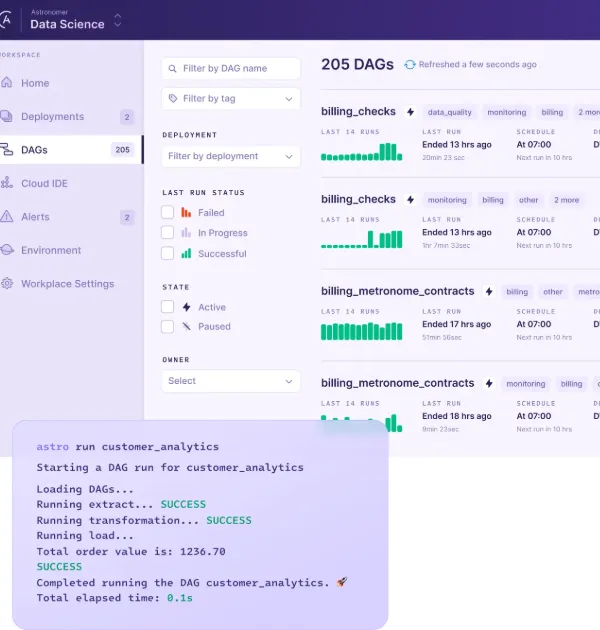This screenshot has height=630, width=600.
Task: Click the Deployments stack icon
Action: (6, 116)
